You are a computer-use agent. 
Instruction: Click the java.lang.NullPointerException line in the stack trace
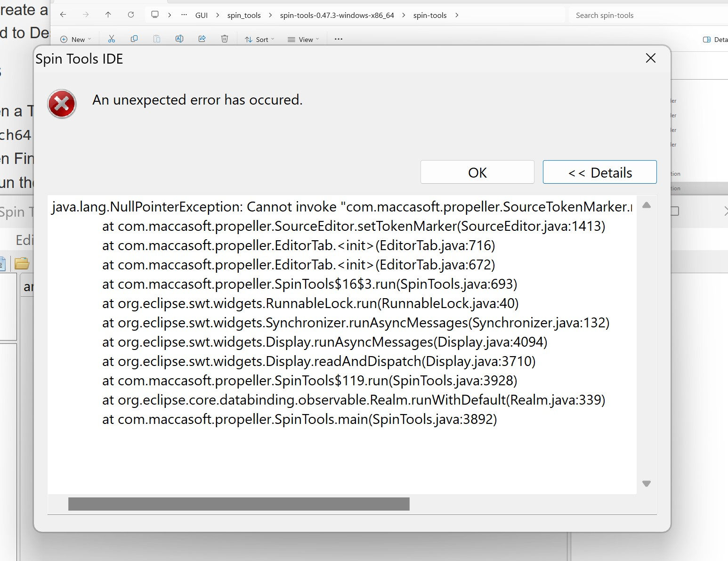click(342, 207)
